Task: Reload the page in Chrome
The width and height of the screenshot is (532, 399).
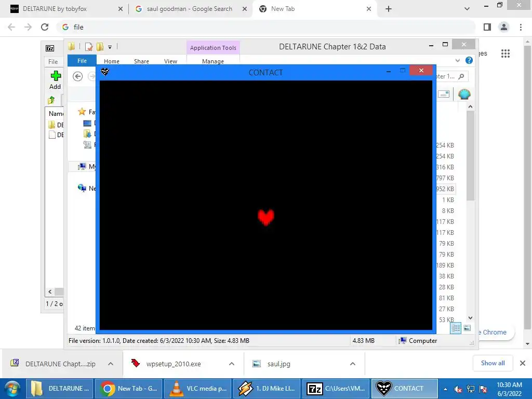Action: pos(45,27)
